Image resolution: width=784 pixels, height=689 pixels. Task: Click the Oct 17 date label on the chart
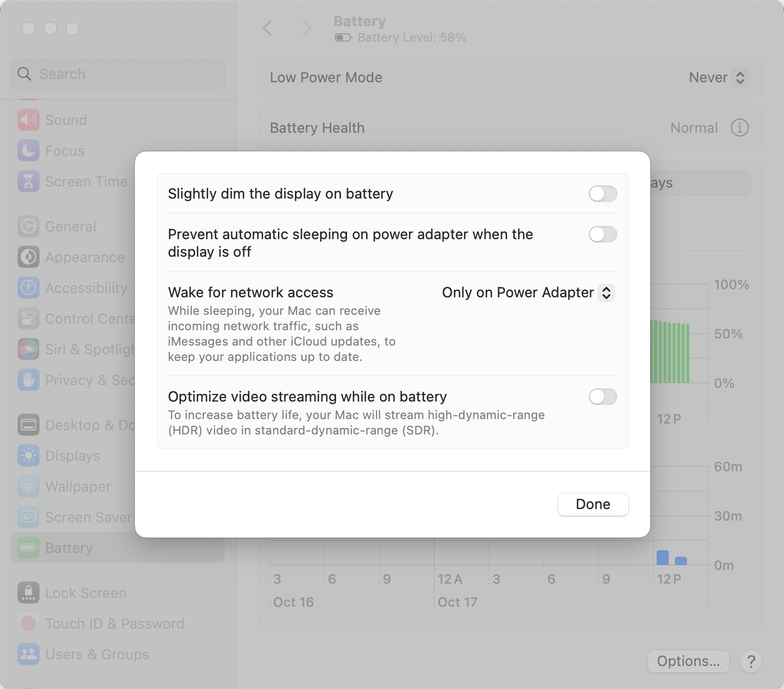click(457, 602)
